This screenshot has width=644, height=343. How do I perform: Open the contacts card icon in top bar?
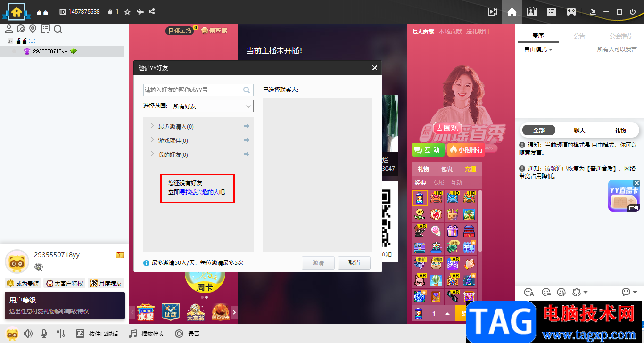click(532, 12)
